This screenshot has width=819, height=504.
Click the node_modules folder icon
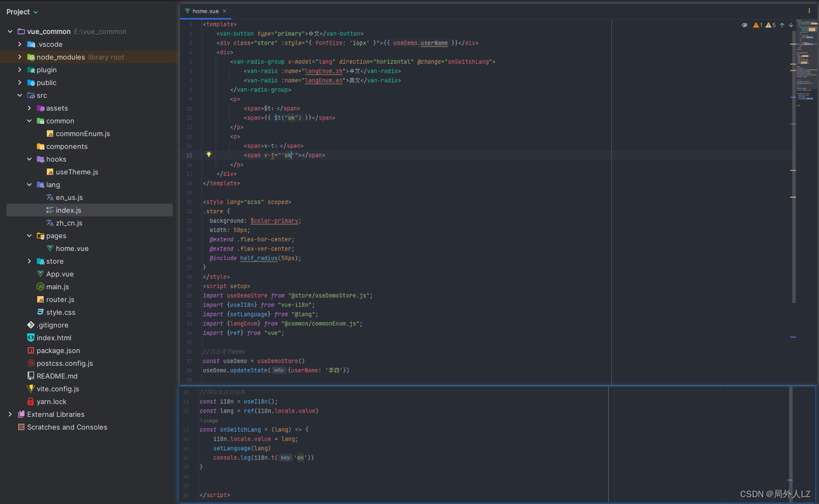pos(31,57)
